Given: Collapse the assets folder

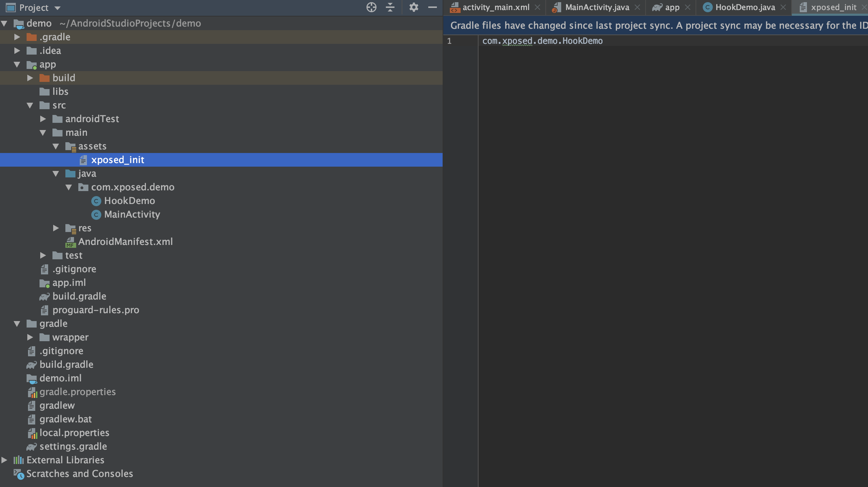Looking at the screenshot, I should click(56, 146).
